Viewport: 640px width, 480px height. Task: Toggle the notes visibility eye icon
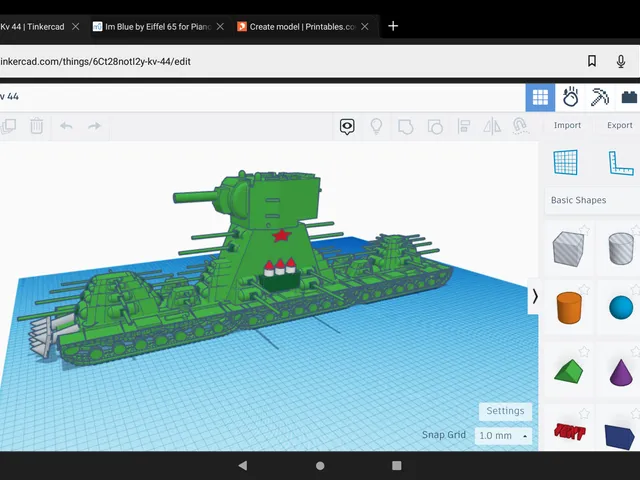tap(347, 127)
